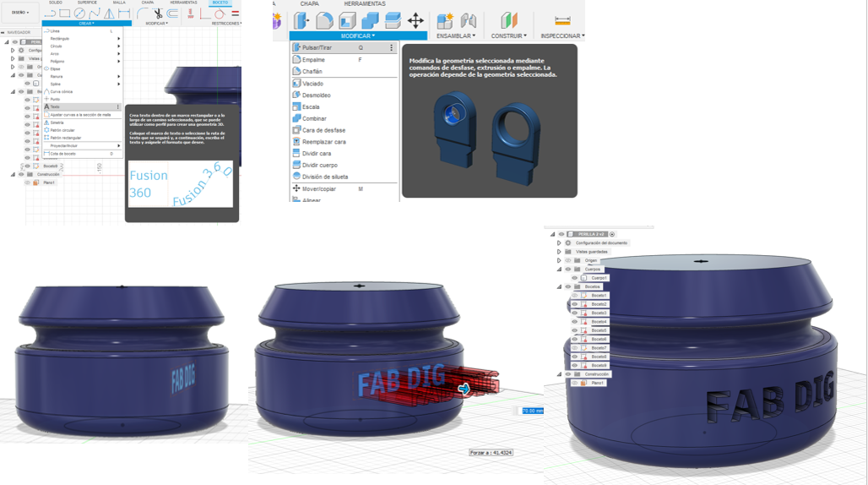Screen dimensions: 868x485
Task: Select the Boceto4 tree row label
Action: pos(599,322)
